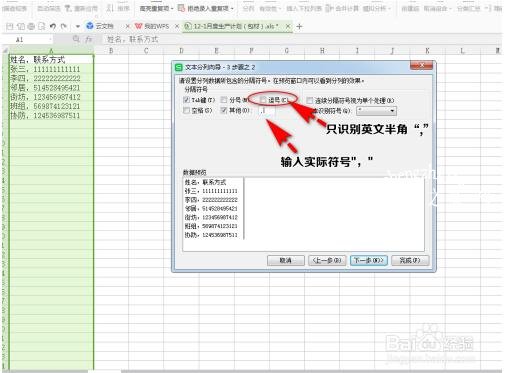Click cell with 张三，111111111111
The height and width of the screenshot is (373, 505).
point(51,69)
